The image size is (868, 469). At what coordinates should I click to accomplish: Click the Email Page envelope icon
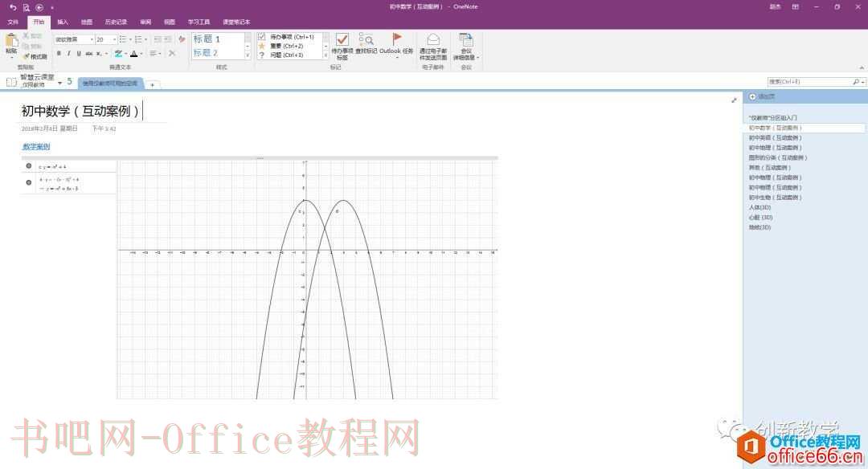(433, 39)
